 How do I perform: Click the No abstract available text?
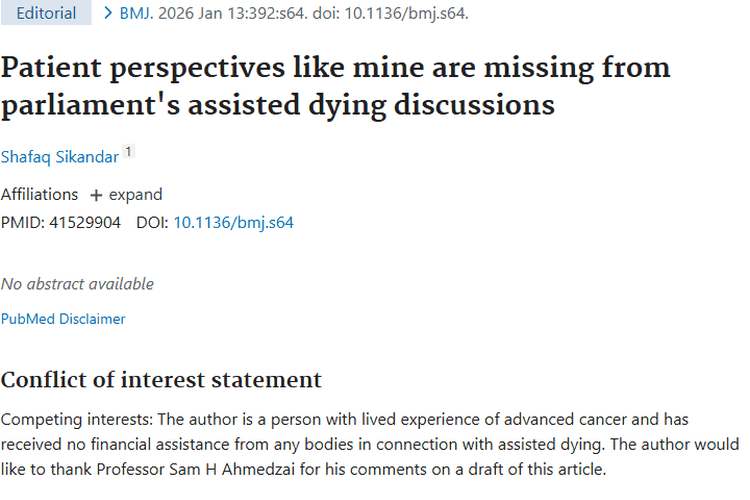(77, 284)
